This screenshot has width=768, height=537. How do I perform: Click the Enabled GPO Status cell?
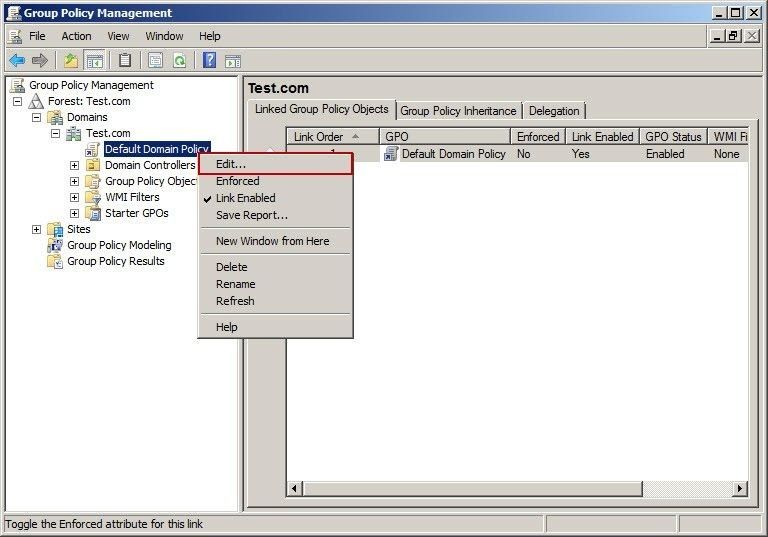click(x=665, y=154)
